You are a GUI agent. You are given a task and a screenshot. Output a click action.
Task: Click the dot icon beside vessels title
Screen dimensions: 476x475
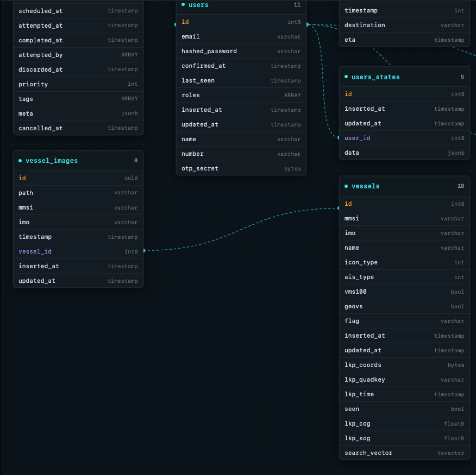[346, 186]
